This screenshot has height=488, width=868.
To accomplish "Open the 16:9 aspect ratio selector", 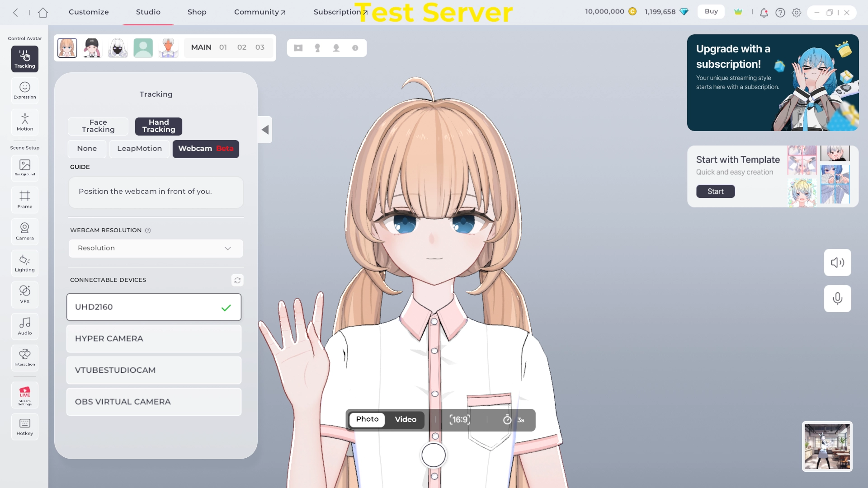I will (x=460, y=420).
